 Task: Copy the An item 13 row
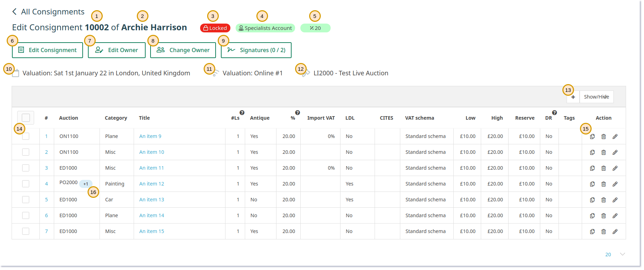pyautogui.click(x=592, y=200)
